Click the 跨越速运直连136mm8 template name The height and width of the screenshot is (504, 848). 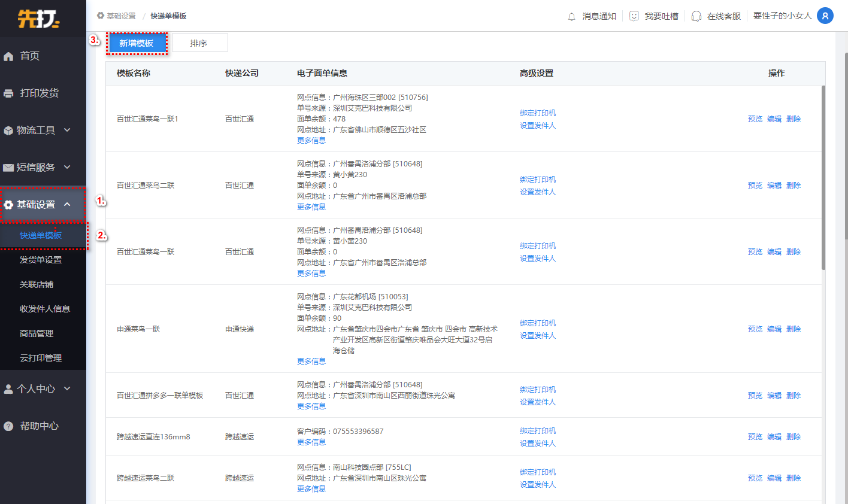coord(153,436)
